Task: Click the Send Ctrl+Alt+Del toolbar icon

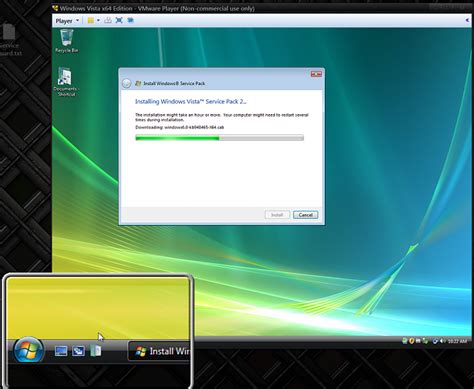Action: coord(108,21)
